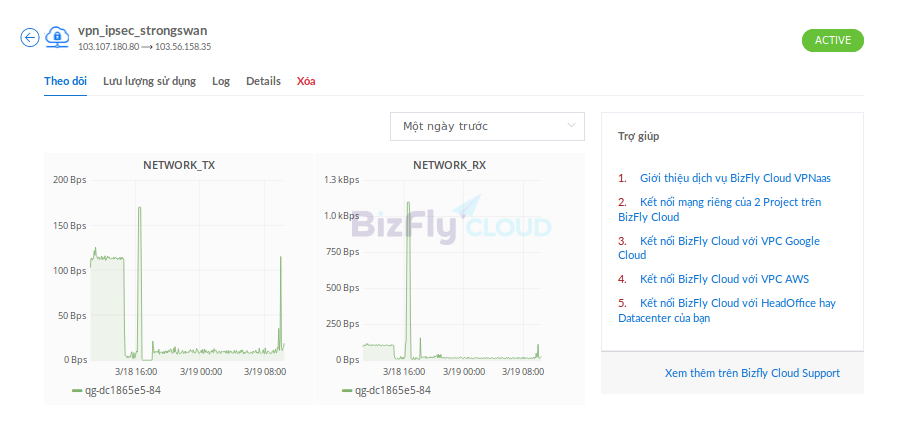This screenshot has width=904, height=438.
Task: Toggle qg-dc1865e5-84 legend under NETWORK_RX
Action: [x=386, y=390]
